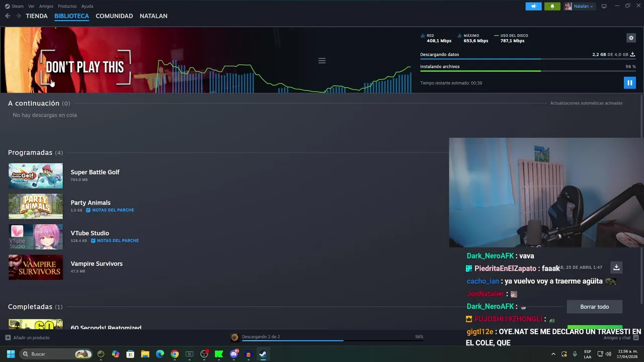Click the Natalan profile avatar
Image resolution: width=644 pixels, height=362 pixels.
point(568,6)
